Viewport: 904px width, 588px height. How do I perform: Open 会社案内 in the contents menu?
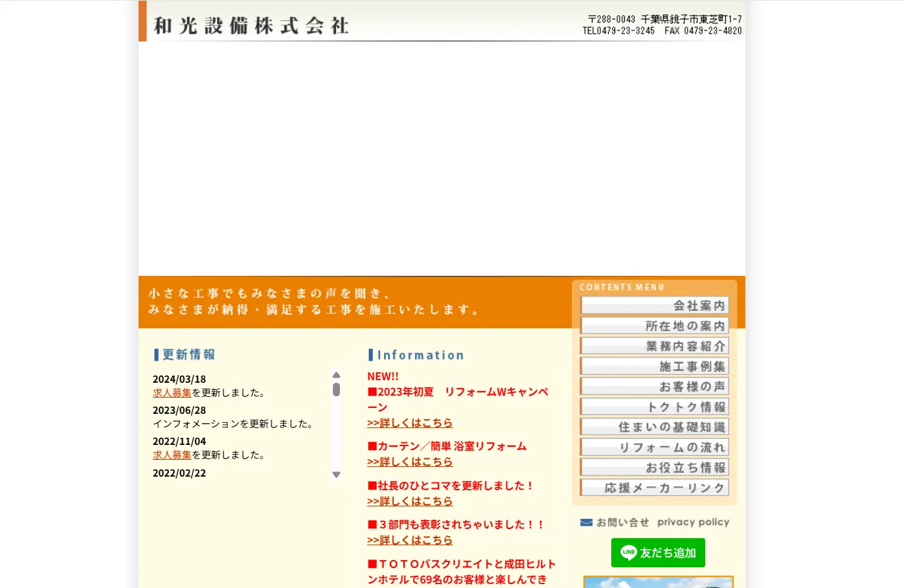[654, 306]
